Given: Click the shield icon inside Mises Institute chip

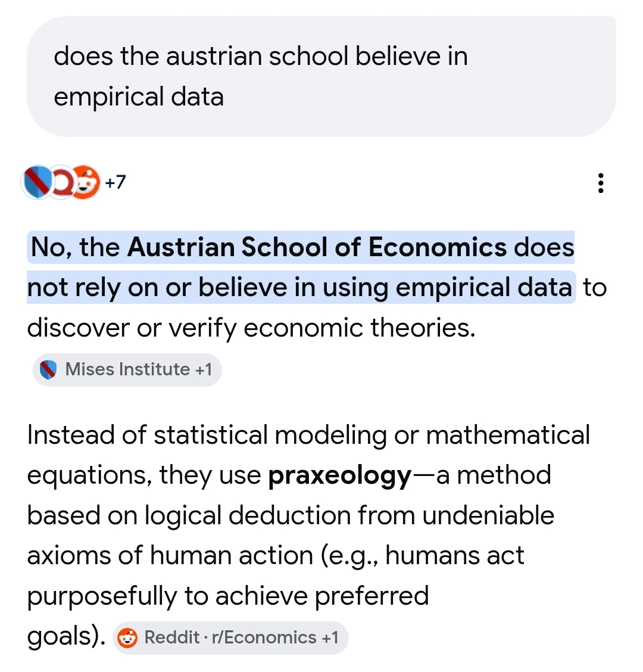Looking at the screenshot, I should (48, 369).
